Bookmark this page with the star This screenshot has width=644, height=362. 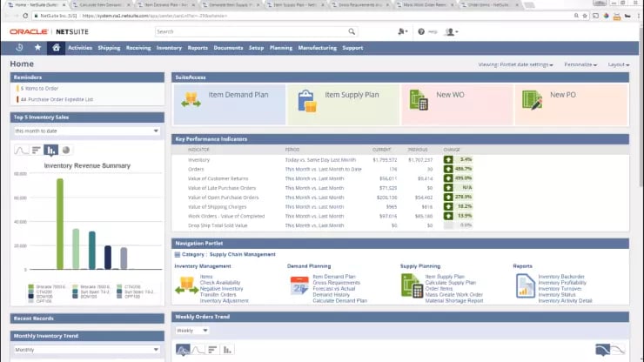pos(585,16)
